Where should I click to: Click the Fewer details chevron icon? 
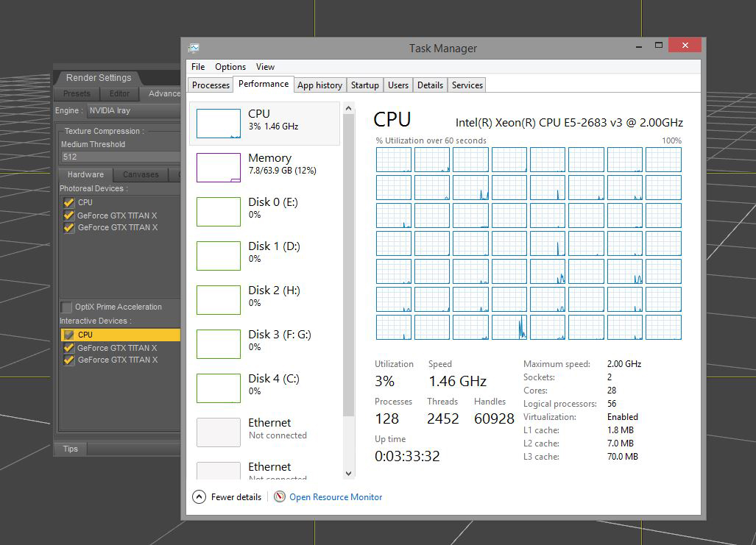click(x=199, y=496)
